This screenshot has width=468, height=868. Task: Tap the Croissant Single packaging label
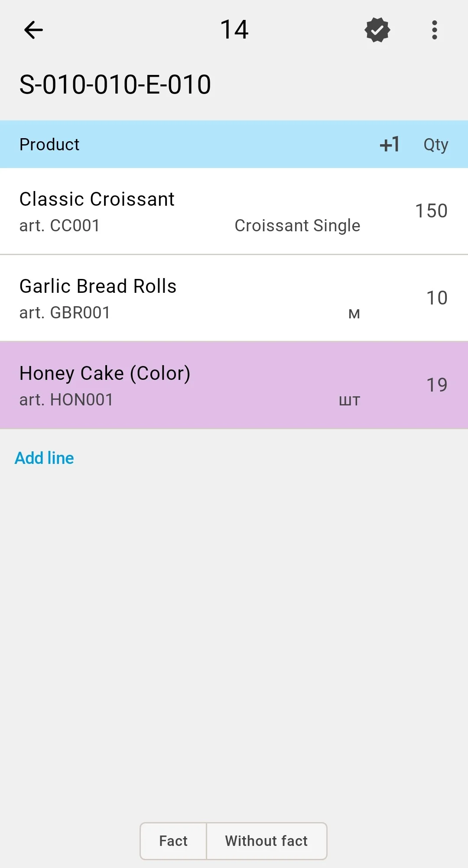click(297, 226)
